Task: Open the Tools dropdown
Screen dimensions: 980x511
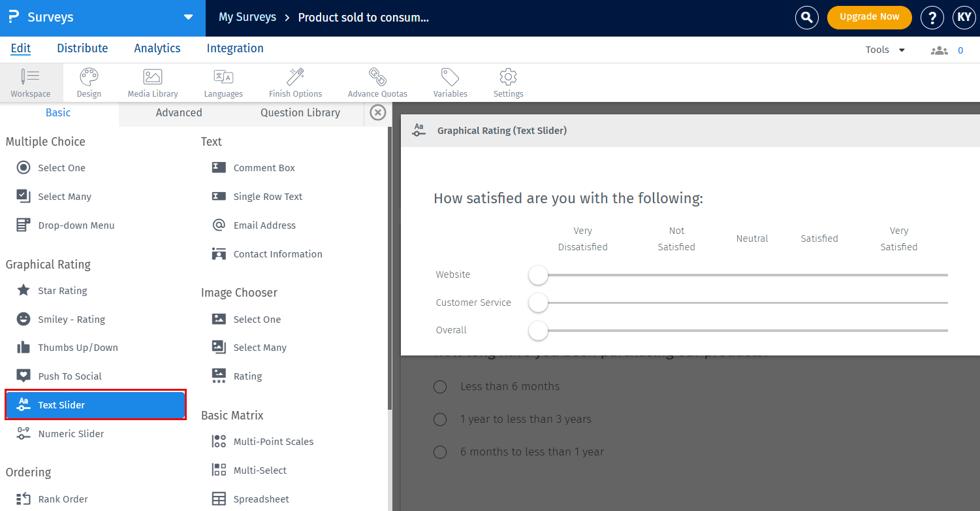Action: point(884,49)
